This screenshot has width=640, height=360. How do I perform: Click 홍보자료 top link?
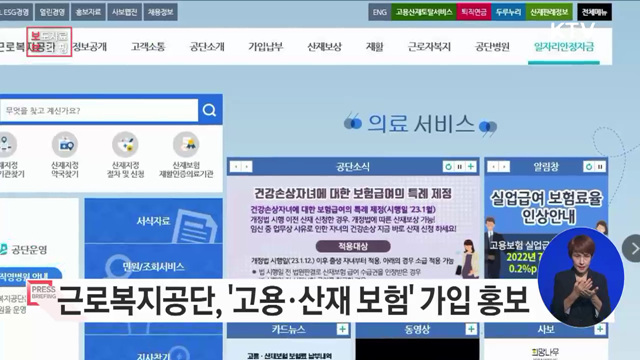pyautogui.click(x=88, y=12)
